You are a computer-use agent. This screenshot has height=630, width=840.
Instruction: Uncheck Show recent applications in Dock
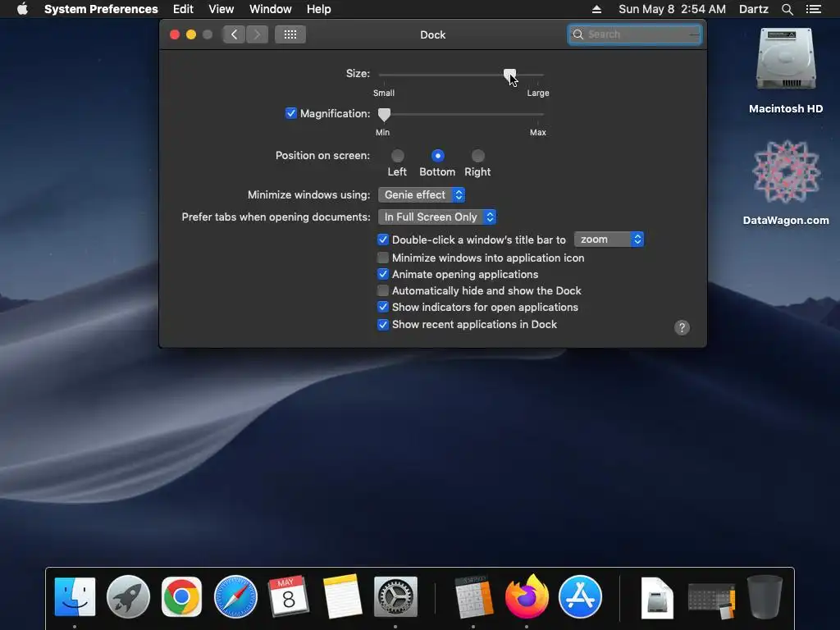382,324
